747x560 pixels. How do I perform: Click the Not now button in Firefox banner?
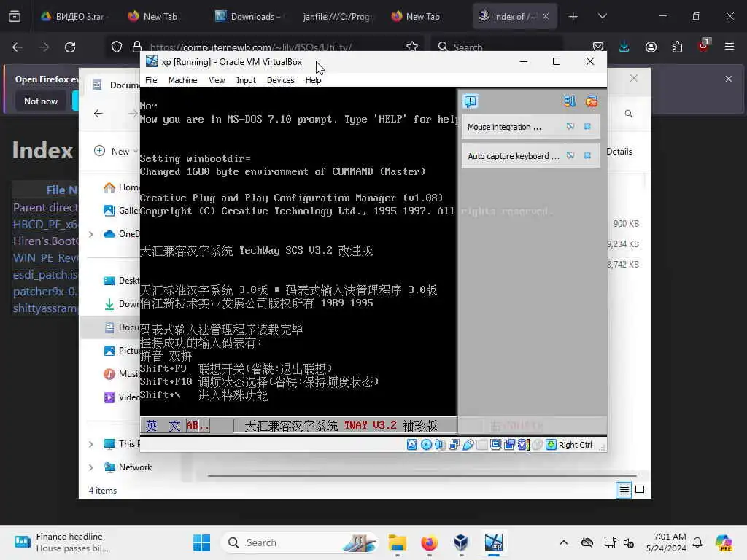(41, 101)
